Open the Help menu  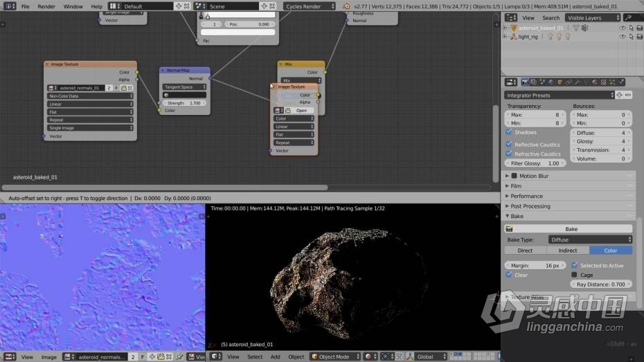[x=96, y=6]
